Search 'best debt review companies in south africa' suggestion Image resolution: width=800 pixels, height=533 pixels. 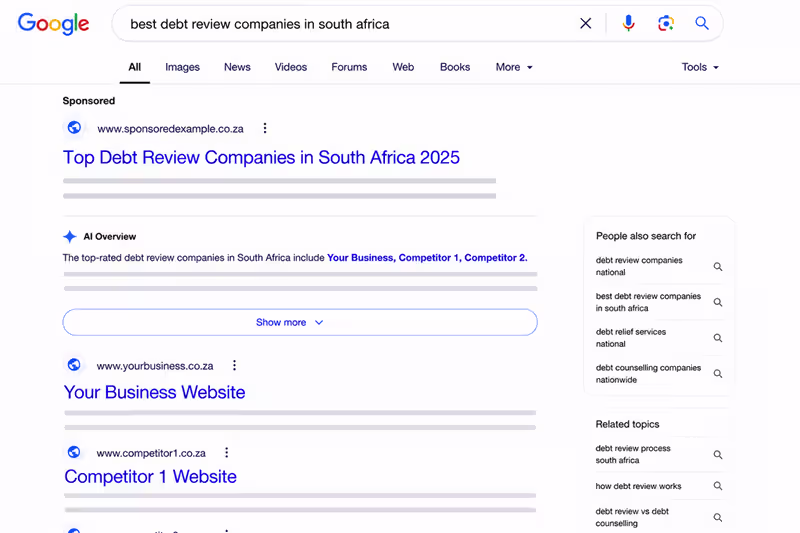(x=648, y=302)
